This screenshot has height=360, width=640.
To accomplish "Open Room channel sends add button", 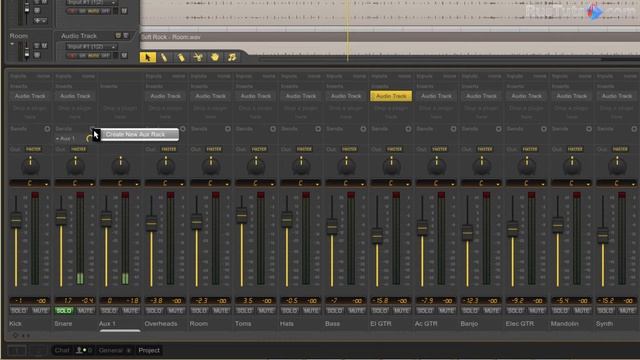I will click(228, 129).
